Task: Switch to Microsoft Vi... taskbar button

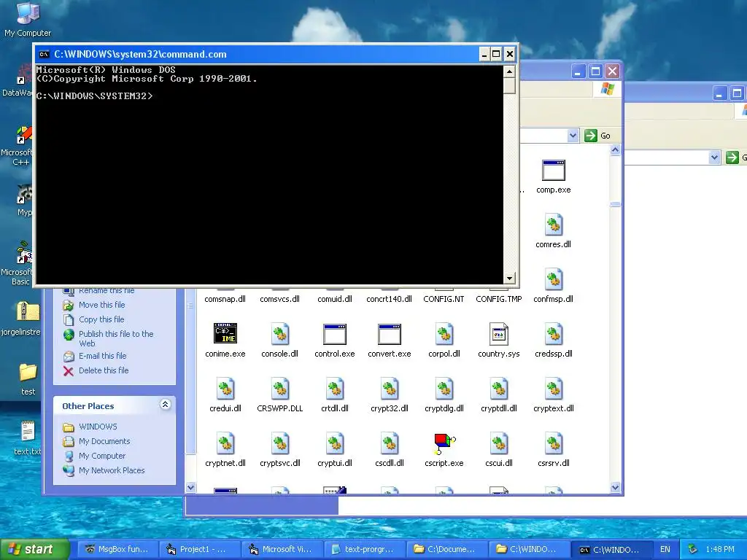Action: pos(282,549)
